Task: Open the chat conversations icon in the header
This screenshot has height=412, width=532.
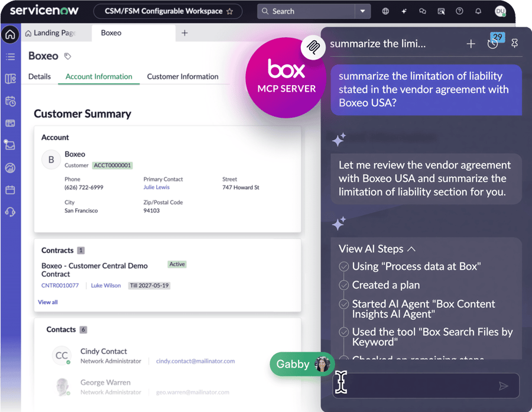Action: point(423,11)
